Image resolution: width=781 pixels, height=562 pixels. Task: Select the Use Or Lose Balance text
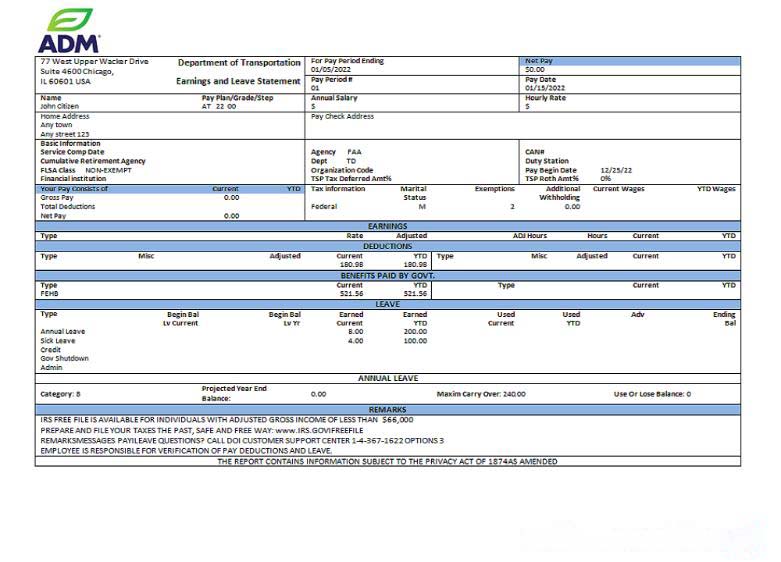[652, 394]
